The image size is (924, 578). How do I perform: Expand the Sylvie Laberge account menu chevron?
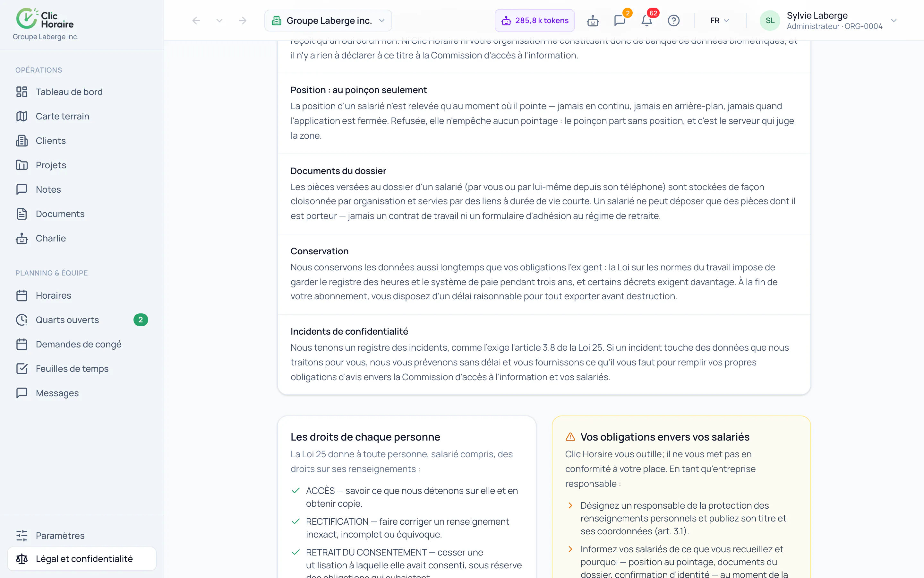pyautogui.click(x=894, y=21)
